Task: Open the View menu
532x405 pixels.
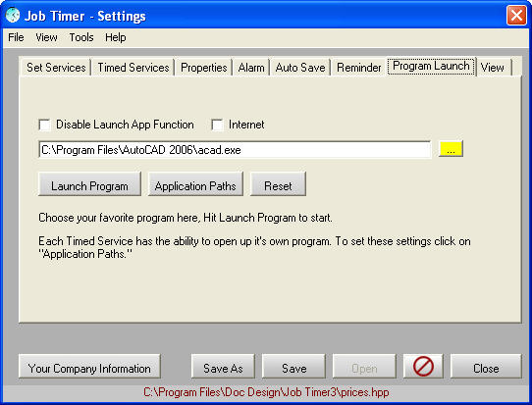Action: pyautogui.click(x=46, y=37)
